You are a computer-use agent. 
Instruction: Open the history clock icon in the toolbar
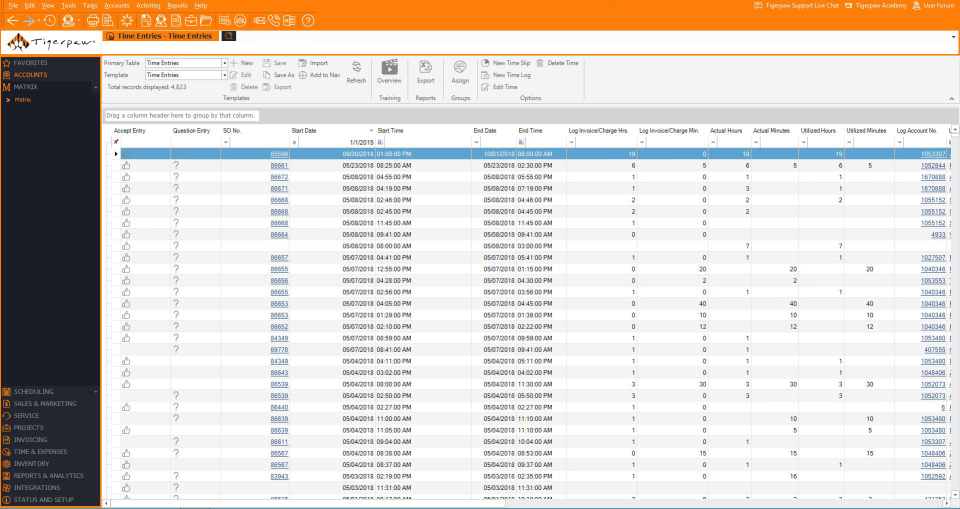click(x=50, y=21)
